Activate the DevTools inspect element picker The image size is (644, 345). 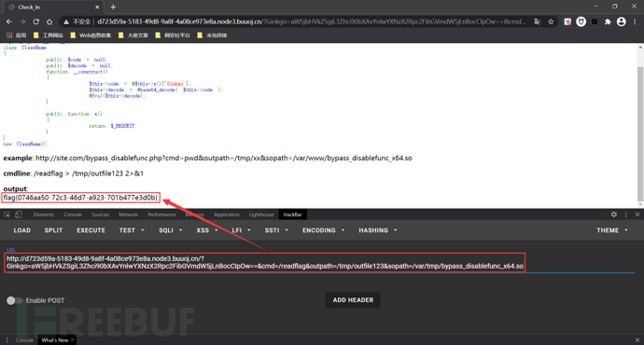click(7, 214)
